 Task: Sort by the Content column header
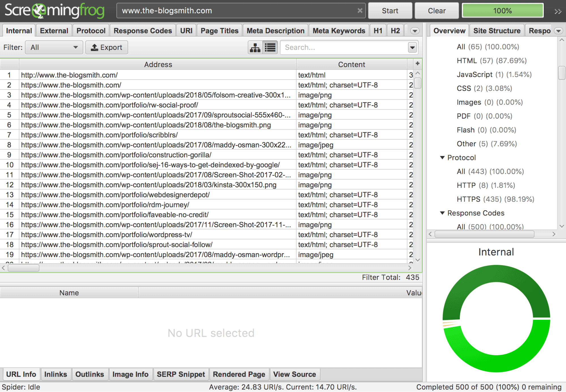351,65
